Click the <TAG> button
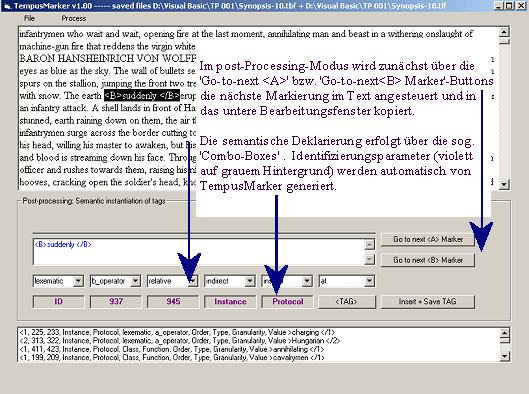Image resolution: width=529 pixels, height=394 pixels. [346, 302]
